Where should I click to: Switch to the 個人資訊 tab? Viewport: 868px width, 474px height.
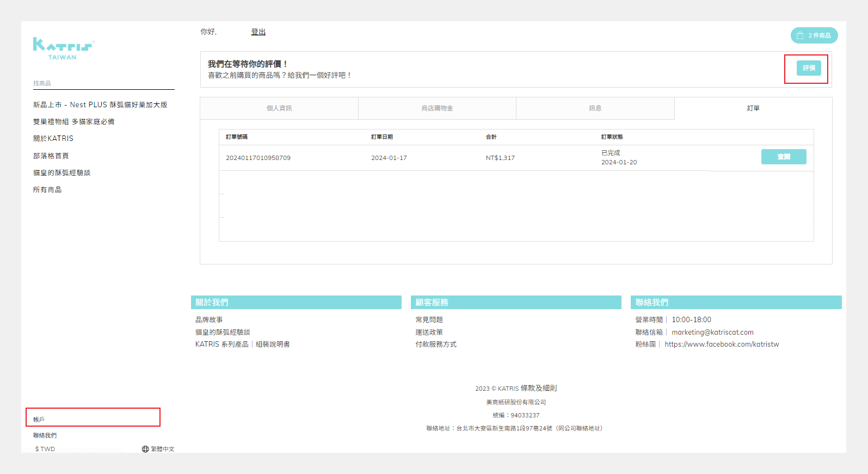click(279, 108)
